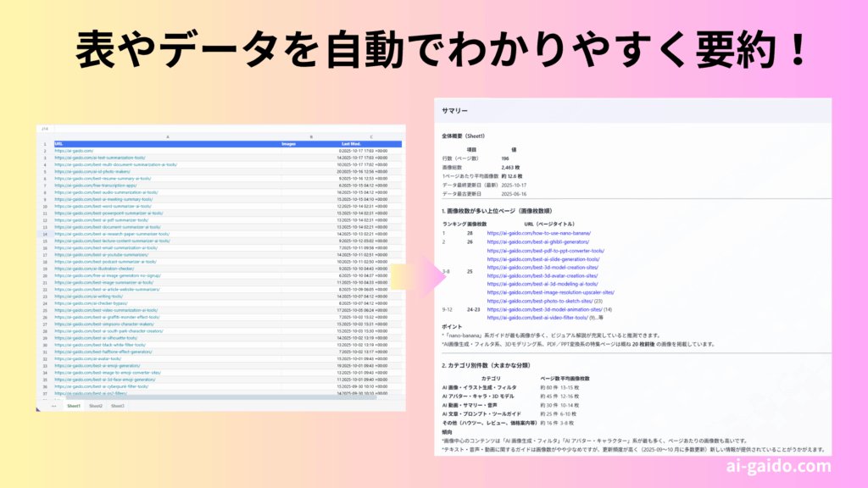The width and height of the screenshot is (868, 488).
Task: Select column A header
Action: [x=167, y=137]
